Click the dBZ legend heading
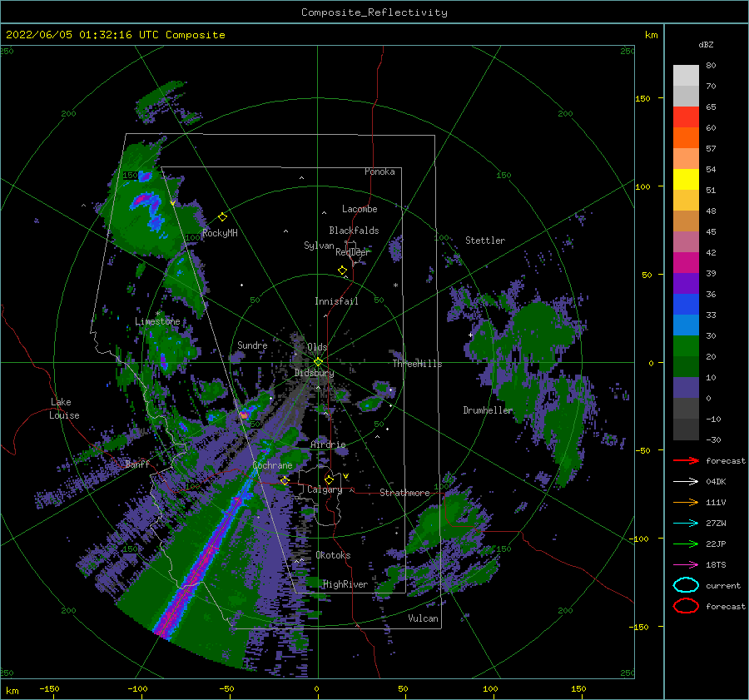Viewport: 749px width, 700px height. [706, 44]
